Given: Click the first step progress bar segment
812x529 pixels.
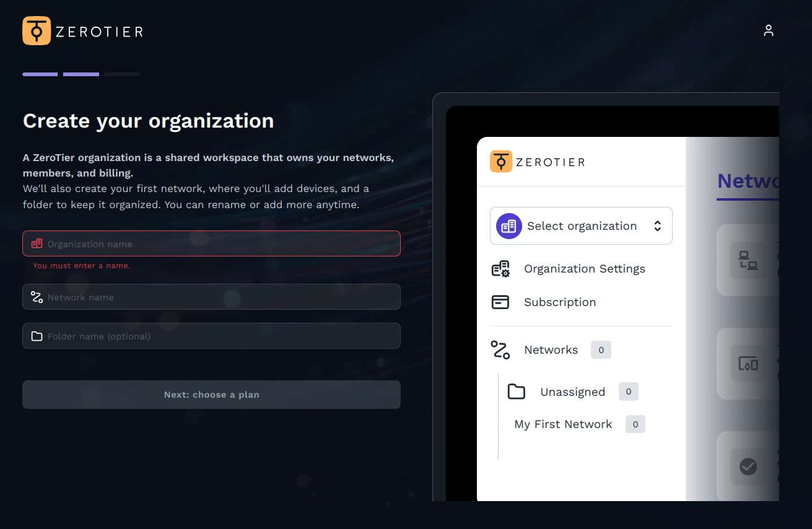Looking at the screenshot, I should (40, 74).
